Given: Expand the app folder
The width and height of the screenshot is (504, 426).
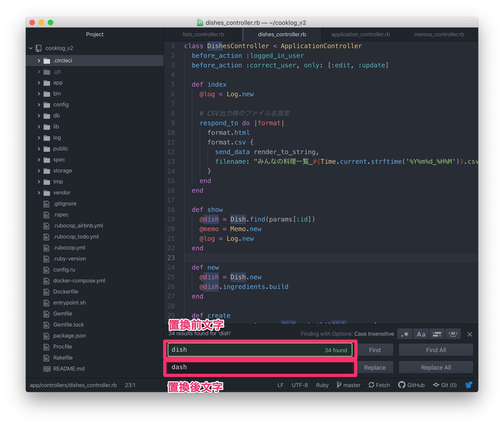Looking at the screenshot, I should point(58,83).
